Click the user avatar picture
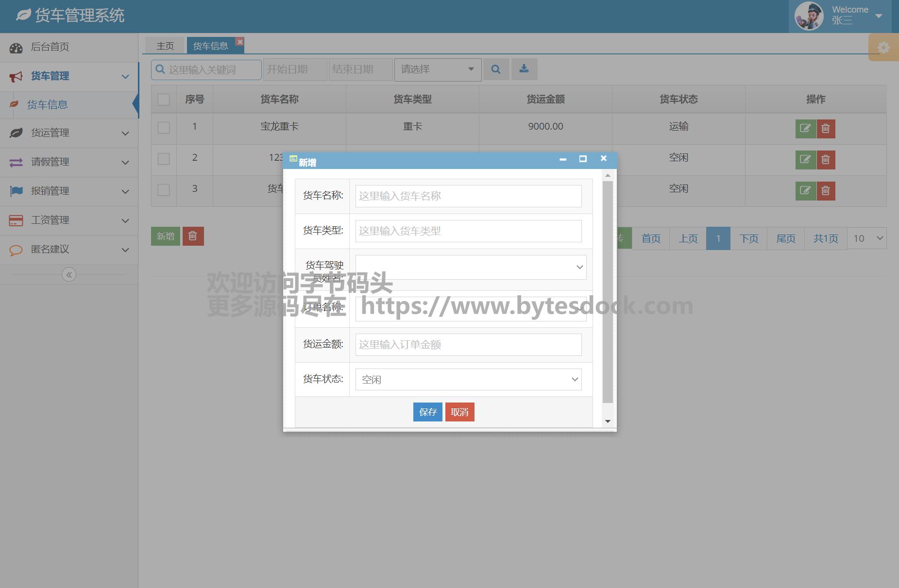899x588 pixels. coord(809,16)
